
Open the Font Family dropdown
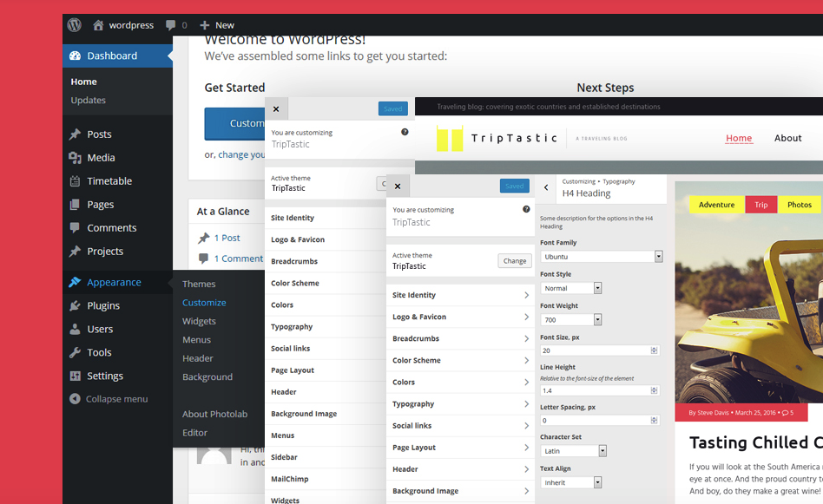[x=658, y=257]
